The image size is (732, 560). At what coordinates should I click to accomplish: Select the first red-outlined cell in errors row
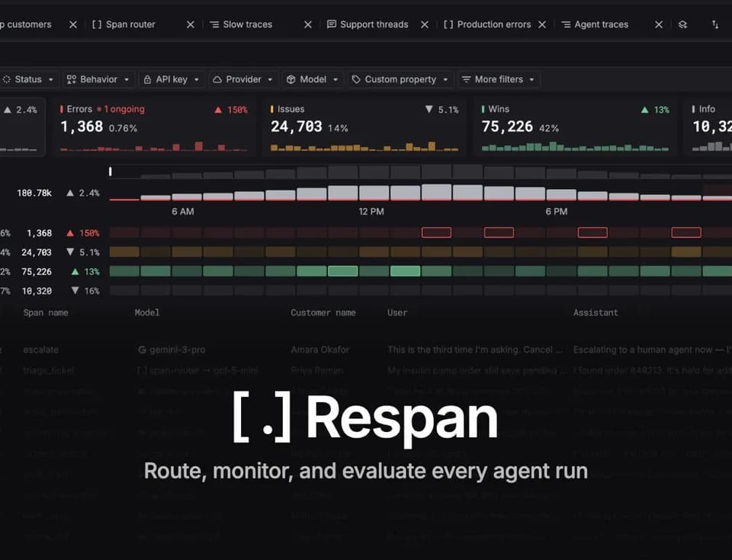click(x=436, y=232)
